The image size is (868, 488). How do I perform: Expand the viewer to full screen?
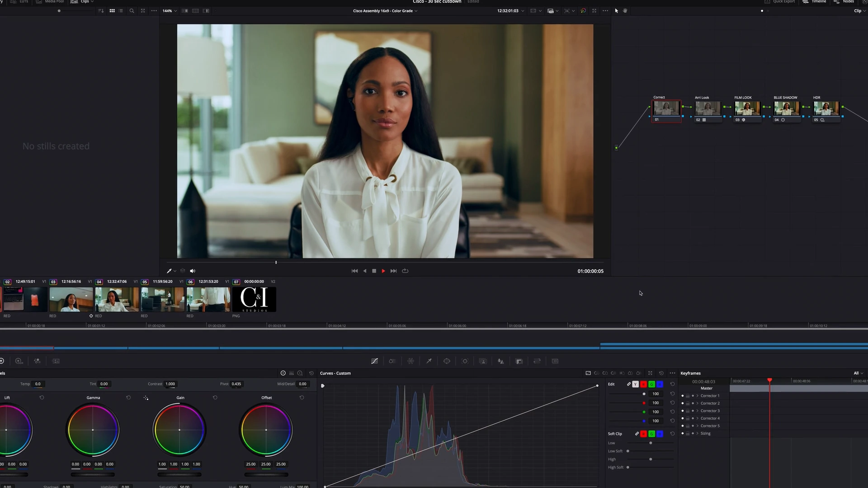(594, 11)
